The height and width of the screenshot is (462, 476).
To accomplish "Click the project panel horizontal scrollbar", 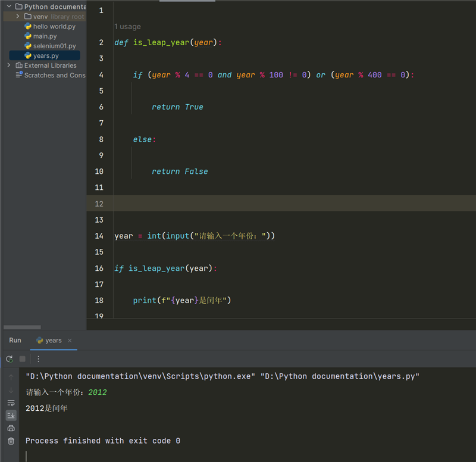I will point(22,327).
